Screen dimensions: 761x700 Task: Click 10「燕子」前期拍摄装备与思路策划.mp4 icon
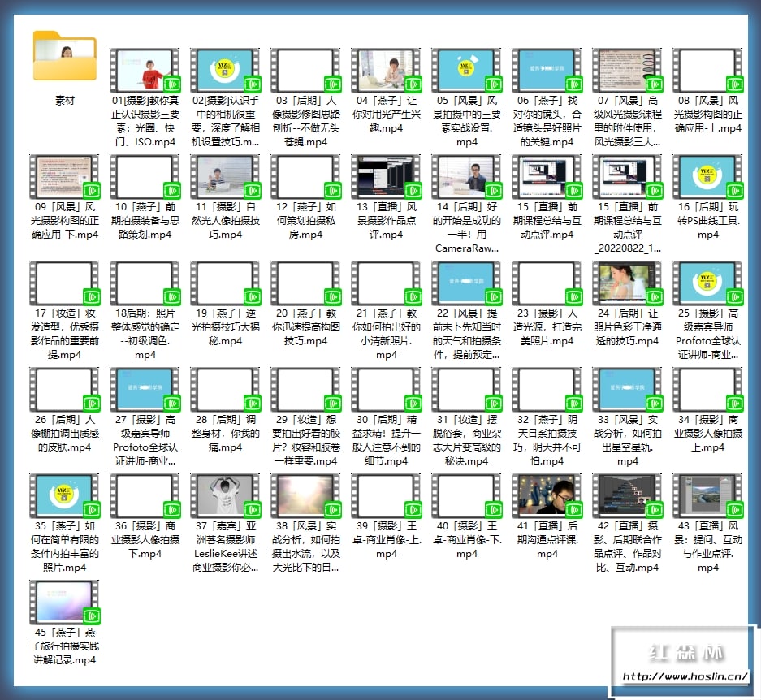coord(145,177)
